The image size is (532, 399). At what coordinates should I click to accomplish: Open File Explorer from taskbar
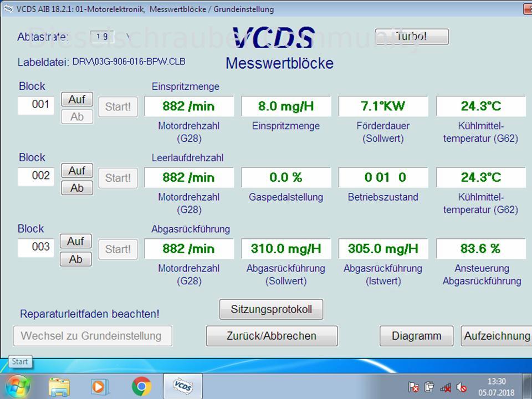(59, 387)
